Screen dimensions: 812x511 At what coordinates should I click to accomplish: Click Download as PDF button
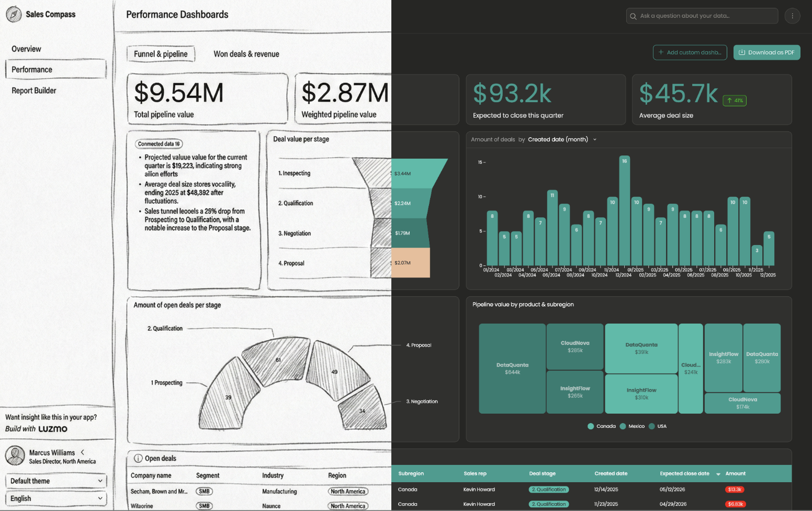(x=766, y=52)
